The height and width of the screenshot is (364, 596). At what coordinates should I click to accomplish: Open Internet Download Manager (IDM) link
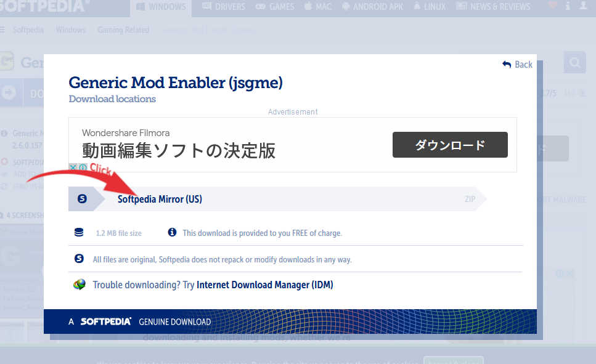[x=264, y=285]
